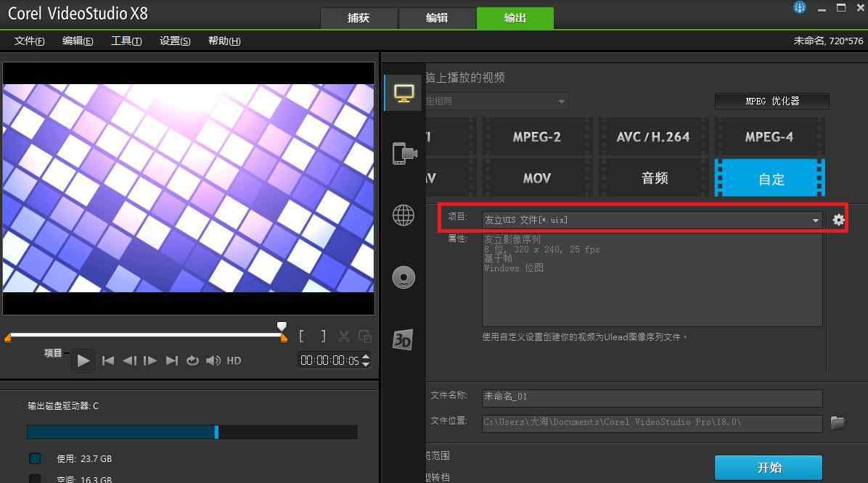Open the 3D movie output category
The width and height of the screenshot is (868, 483).
click(x=403, y=339)
